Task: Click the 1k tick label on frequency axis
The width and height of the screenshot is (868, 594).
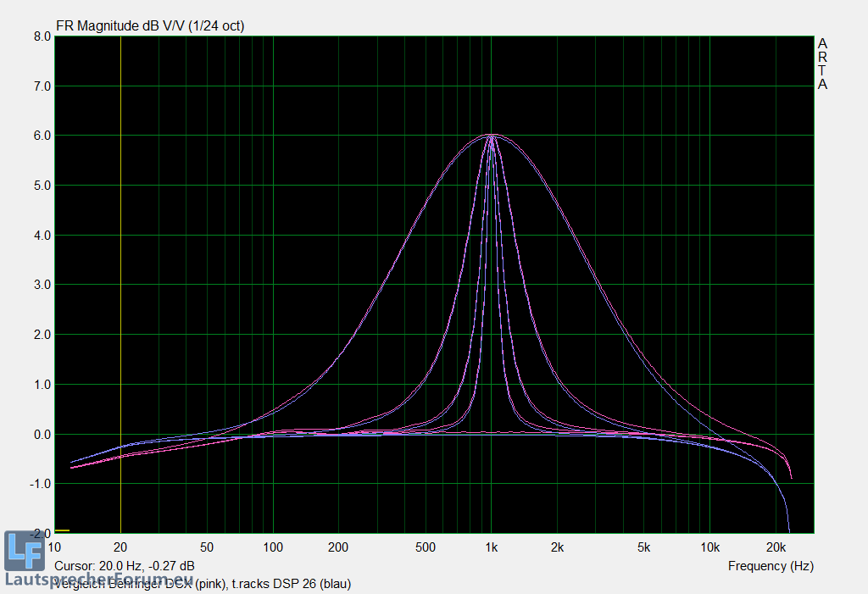Action: point(491,547)
